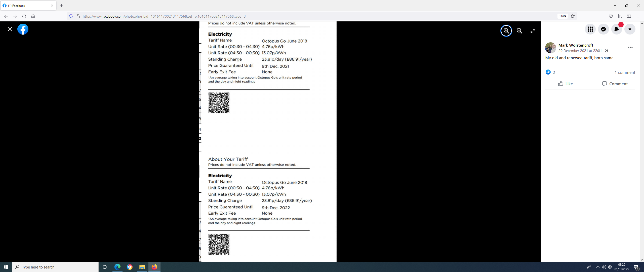The width and height of the screenshot is (644, 272).
Task: Open Mark Wolstencroft's profile picture
Action: [x=550, y=48]
